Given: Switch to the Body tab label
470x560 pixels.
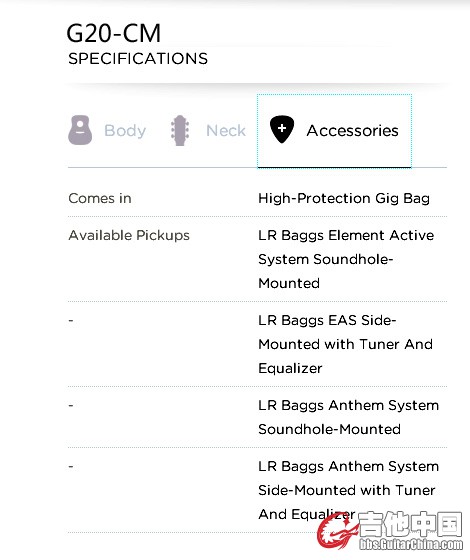Looking at the screenshot, I should click(125, 131).
